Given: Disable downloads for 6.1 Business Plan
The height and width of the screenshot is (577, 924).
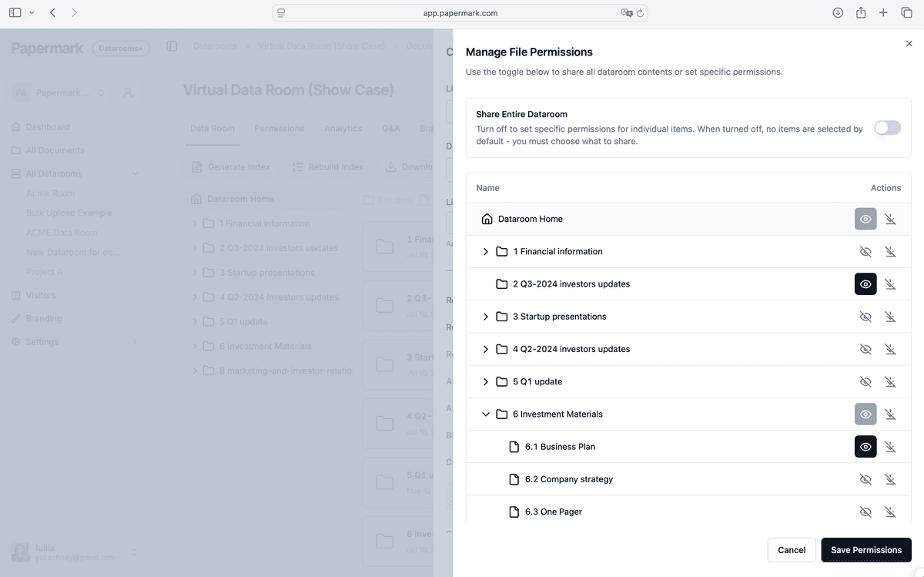Looking at the screenshot, I should coord(891,446).
